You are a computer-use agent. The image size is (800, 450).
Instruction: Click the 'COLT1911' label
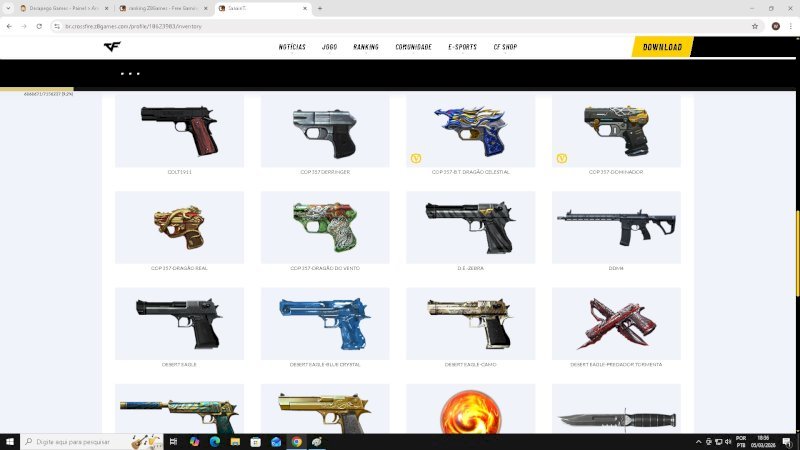point(180,172)
